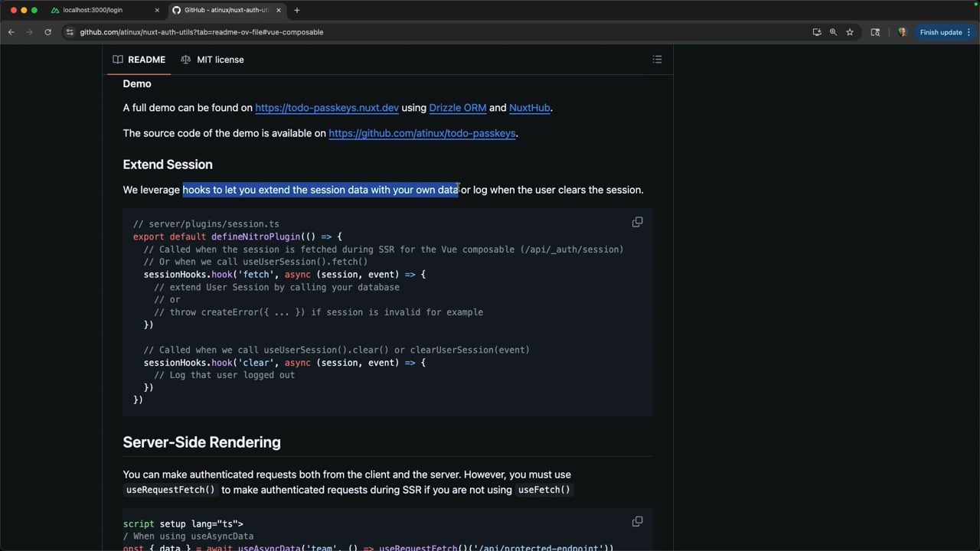Click the zoom magnifier icon in address bar
Image resolution: width=980 pixels, height=551 pixels.
833,32
